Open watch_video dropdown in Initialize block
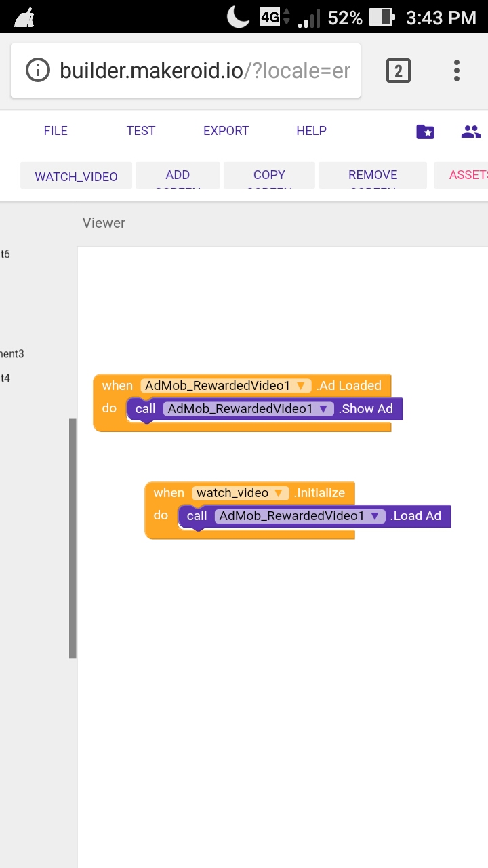Viewport: 488px width, 868px height. point(278,493)
